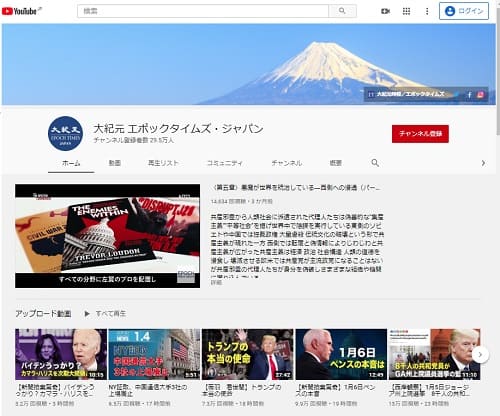Viewport: 500px width, 416px height.
Task: Click the login button with avatar
Action: click(x=464, y=11)
